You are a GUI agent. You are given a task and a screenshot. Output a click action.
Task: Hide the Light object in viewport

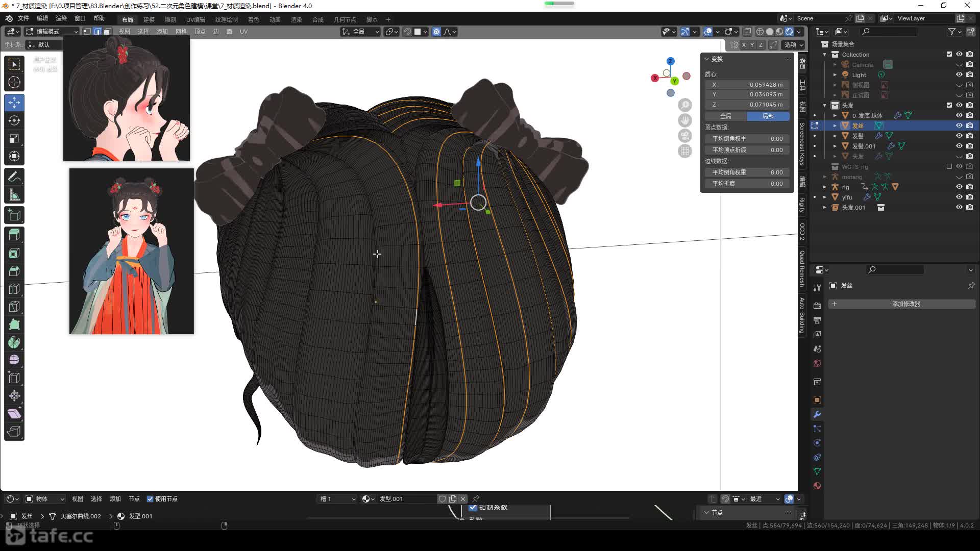click(959, 74)
